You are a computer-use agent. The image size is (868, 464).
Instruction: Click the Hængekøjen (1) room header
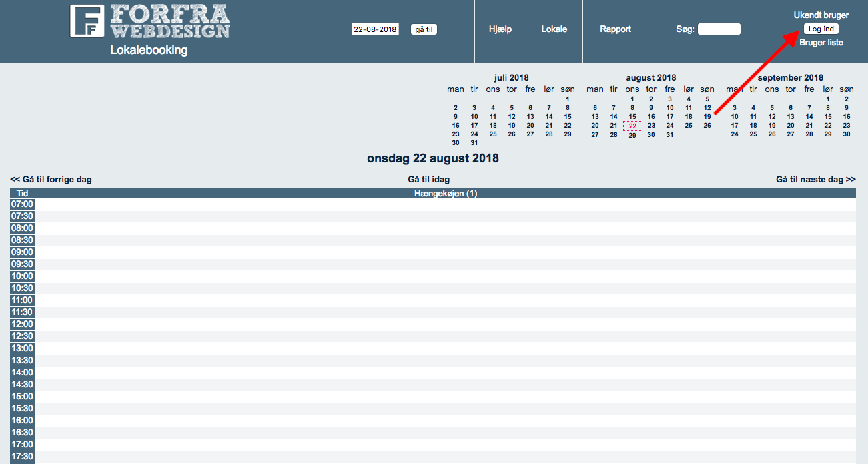click(445, 194)
